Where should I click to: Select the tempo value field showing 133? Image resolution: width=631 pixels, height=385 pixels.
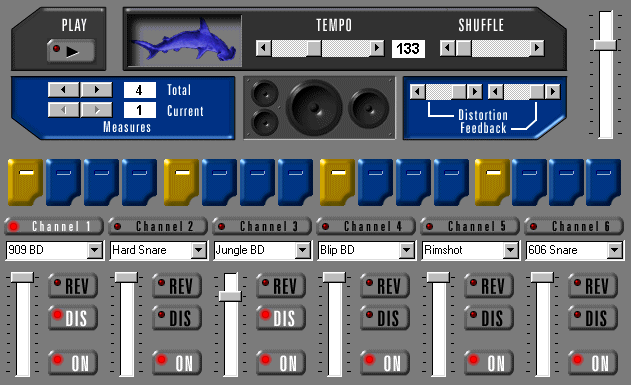pos(408,49)
